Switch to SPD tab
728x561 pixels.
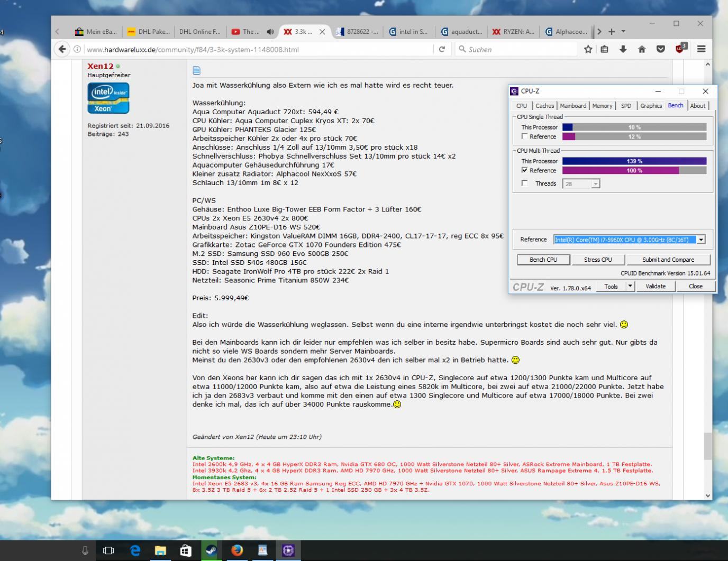626,106
